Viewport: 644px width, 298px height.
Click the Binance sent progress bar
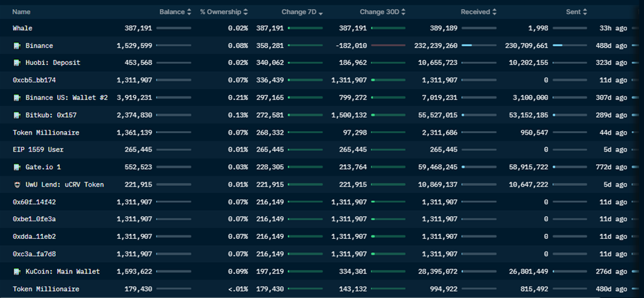pos(569,46)
